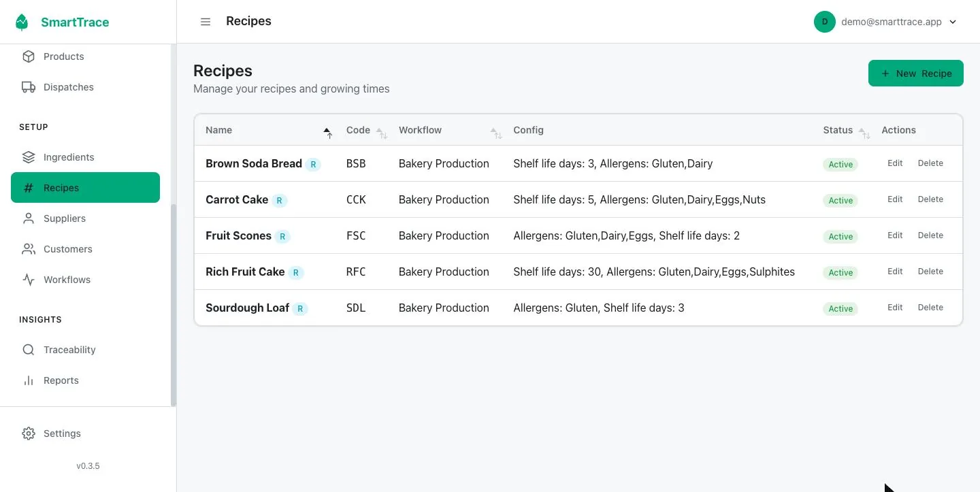Click the R badge next to Sourdough Loaf
980x492 pixels.
click(x=300, y=308)
